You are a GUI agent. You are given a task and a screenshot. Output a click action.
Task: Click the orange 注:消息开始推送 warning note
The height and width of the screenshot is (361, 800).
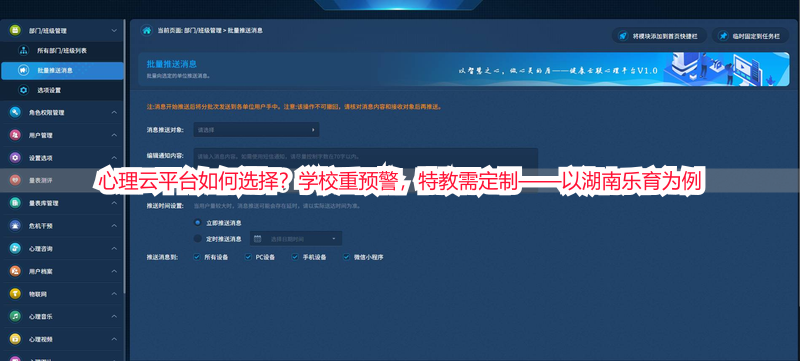pyautogui.click(x=294, y=107)
